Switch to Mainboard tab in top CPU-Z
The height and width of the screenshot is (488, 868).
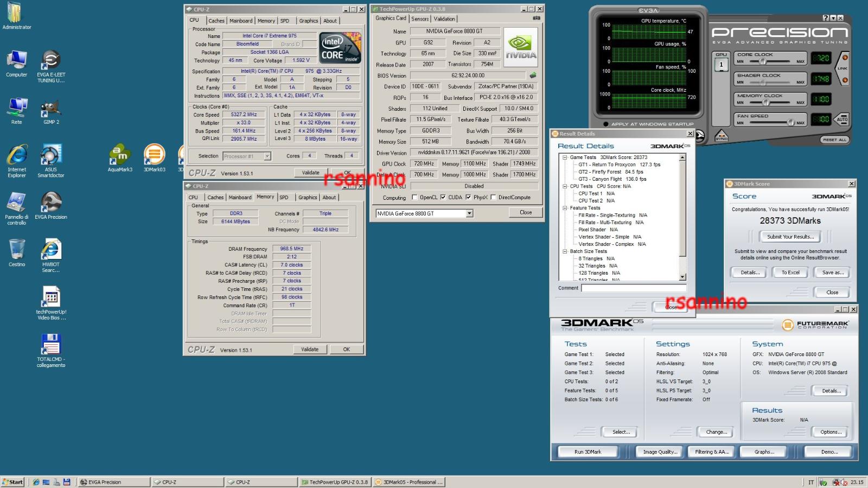pos(241,21)
